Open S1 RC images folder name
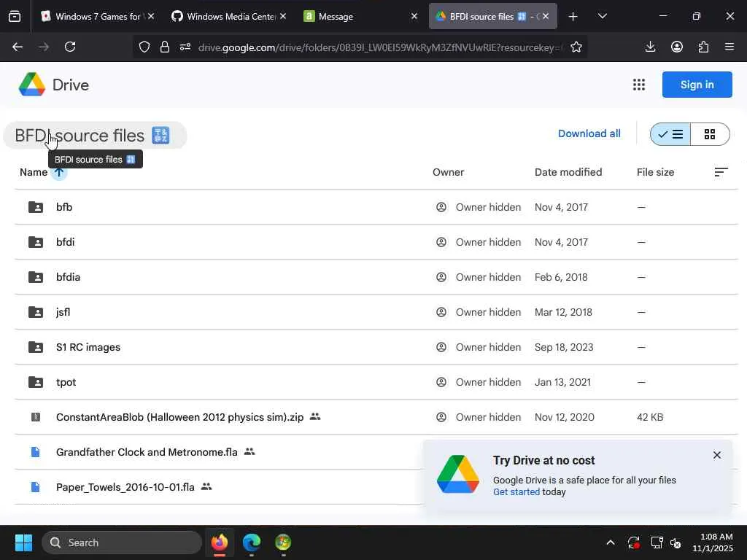 [88, 347]
